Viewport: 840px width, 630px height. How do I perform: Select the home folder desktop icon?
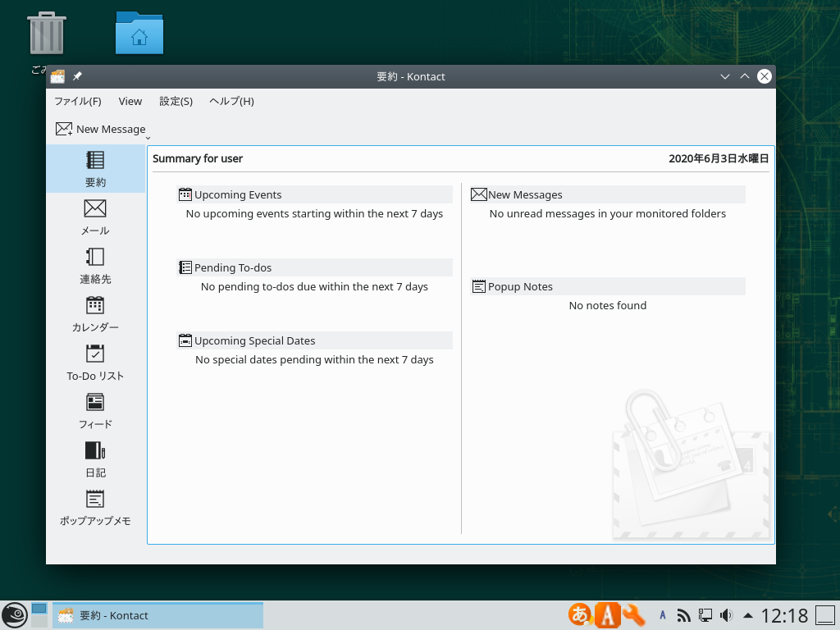pos(139,33)
